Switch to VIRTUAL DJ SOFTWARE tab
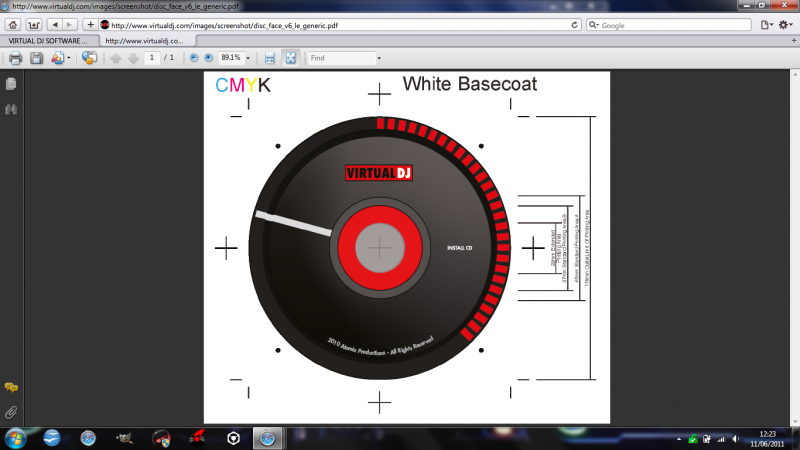Screen dimensions: 800x450 [48, 41]
